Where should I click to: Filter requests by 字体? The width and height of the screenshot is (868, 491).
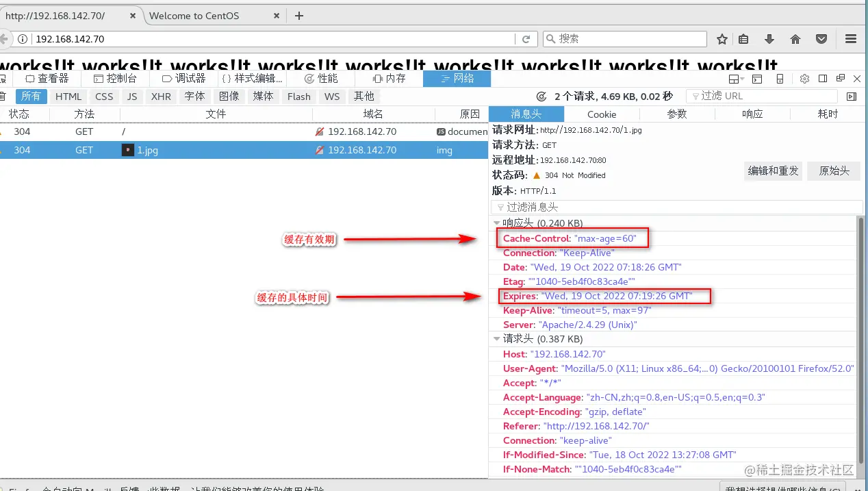click(x=194, y=97)
